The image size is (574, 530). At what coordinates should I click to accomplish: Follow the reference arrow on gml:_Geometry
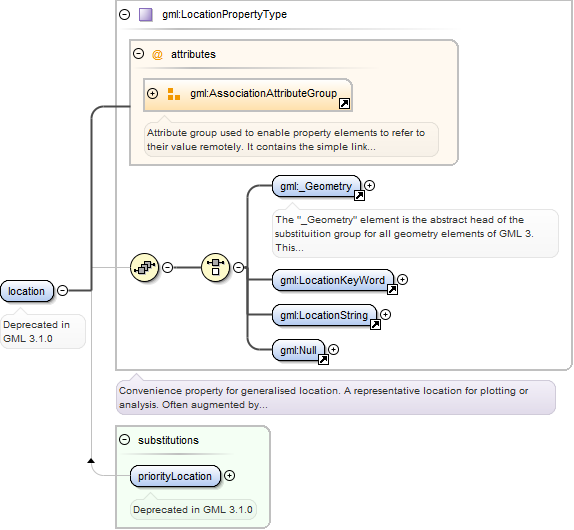[x=359, y=195]
